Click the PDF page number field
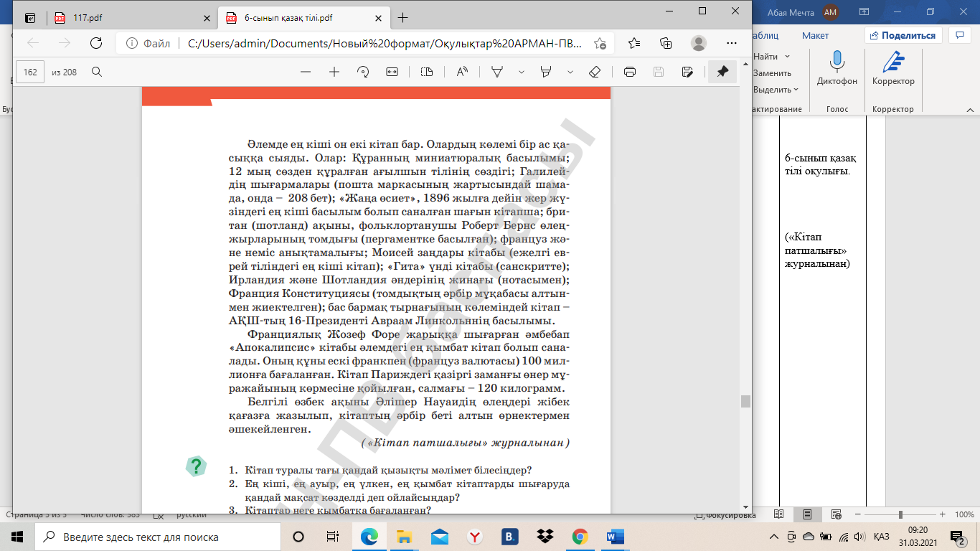The width and height of the screenshot is (980, 551). click(x=30, y=72)
